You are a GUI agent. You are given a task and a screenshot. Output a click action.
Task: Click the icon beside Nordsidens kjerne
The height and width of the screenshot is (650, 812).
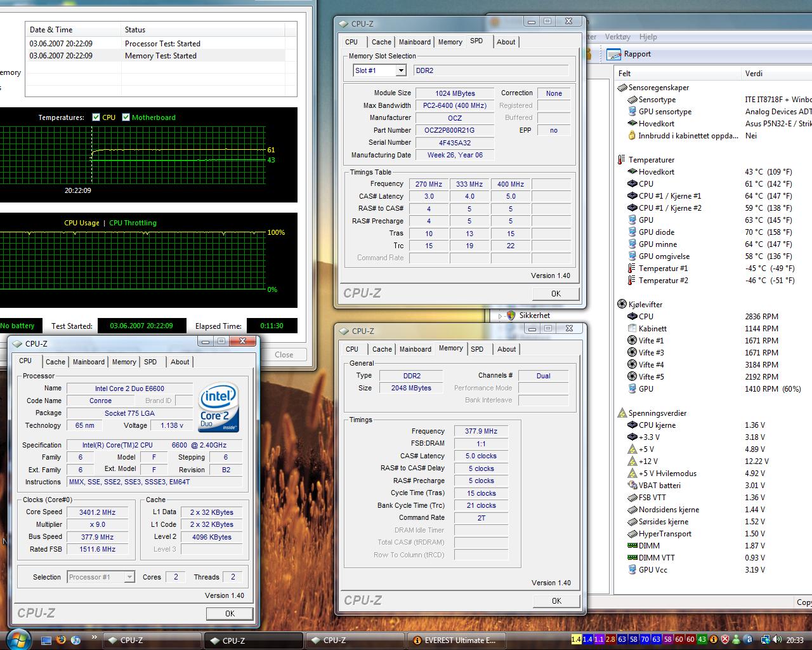(632, 510)
